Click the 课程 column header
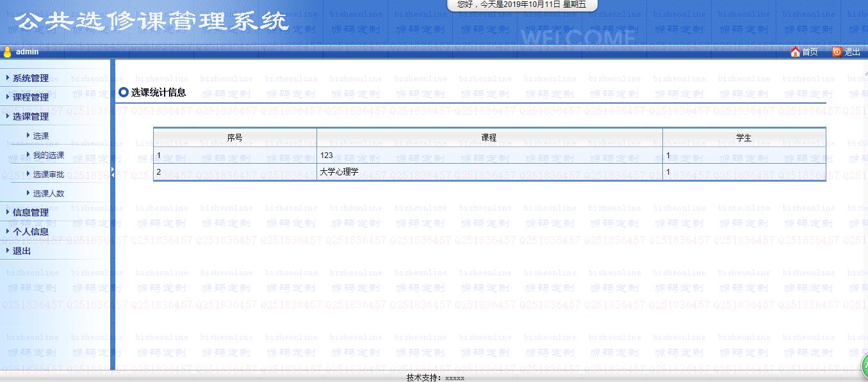The height and width of the screenshot is (382, 868). pos(489,138)
